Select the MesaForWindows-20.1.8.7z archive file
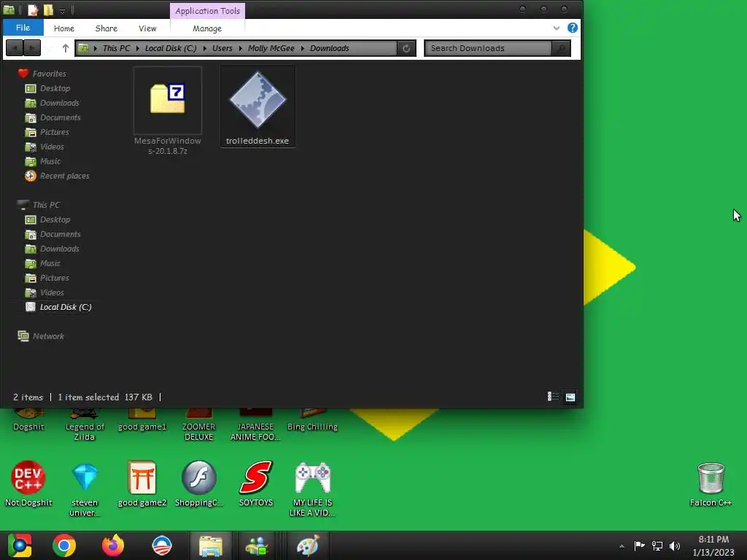 click(x=168, y=111)
